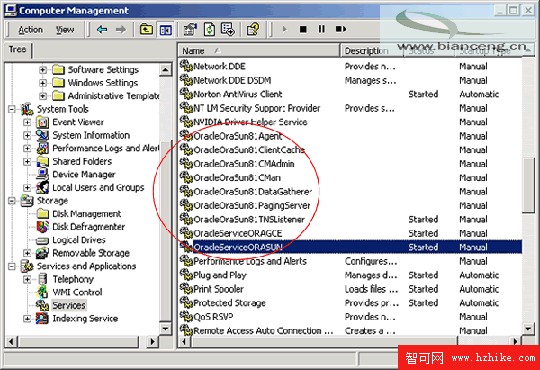The height and width of the screenshot is (370, 540).
Task: Expand the System Information node
Action: 27,135
